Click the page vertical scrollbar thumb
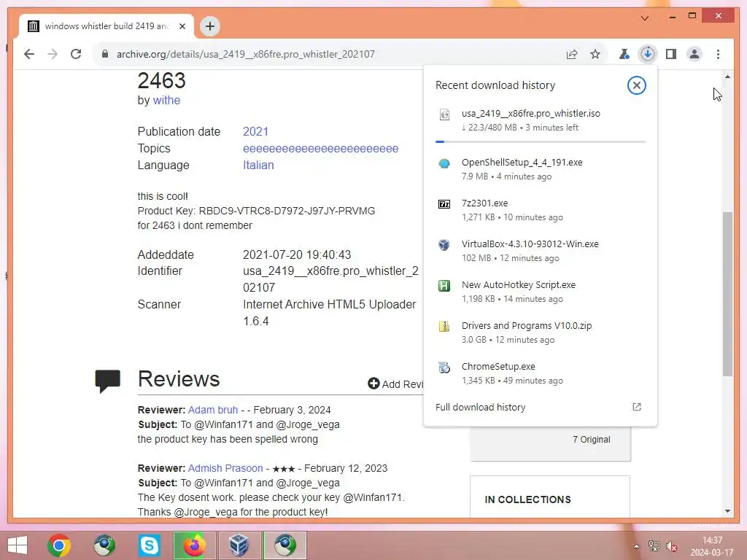 (x=727, y=294)
